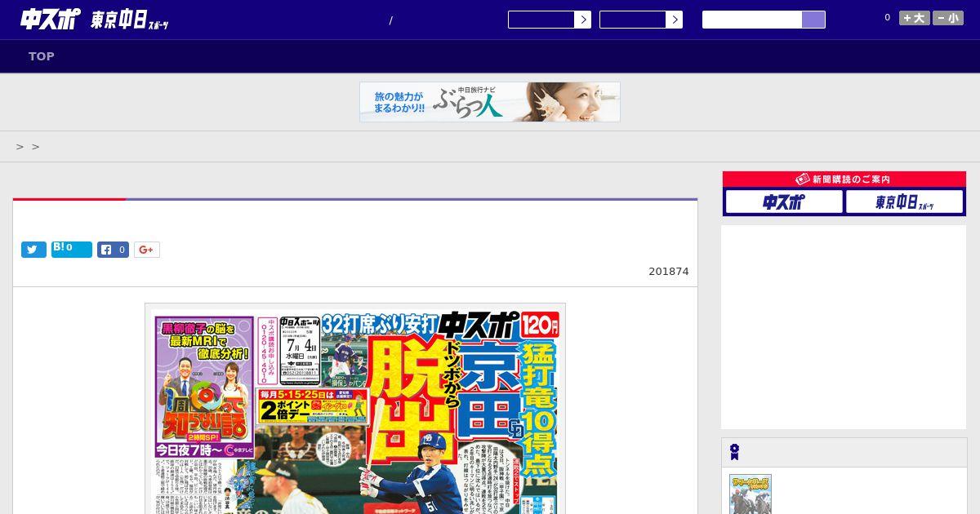980x514 pixels.
Task: Click the 中スポ logo in header
Action: (x=49, y=20)
